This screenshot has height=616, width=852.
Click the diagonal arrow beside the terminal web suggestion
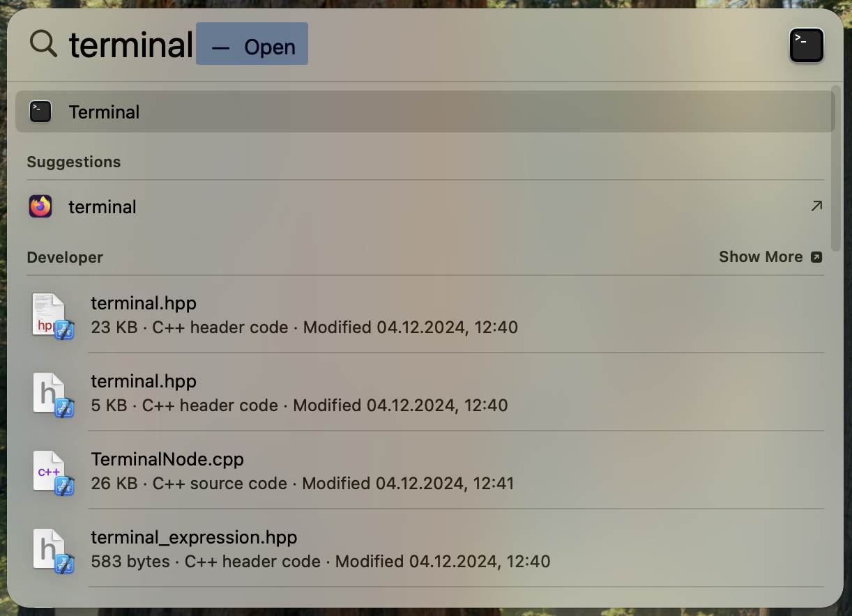coord(816,206)
